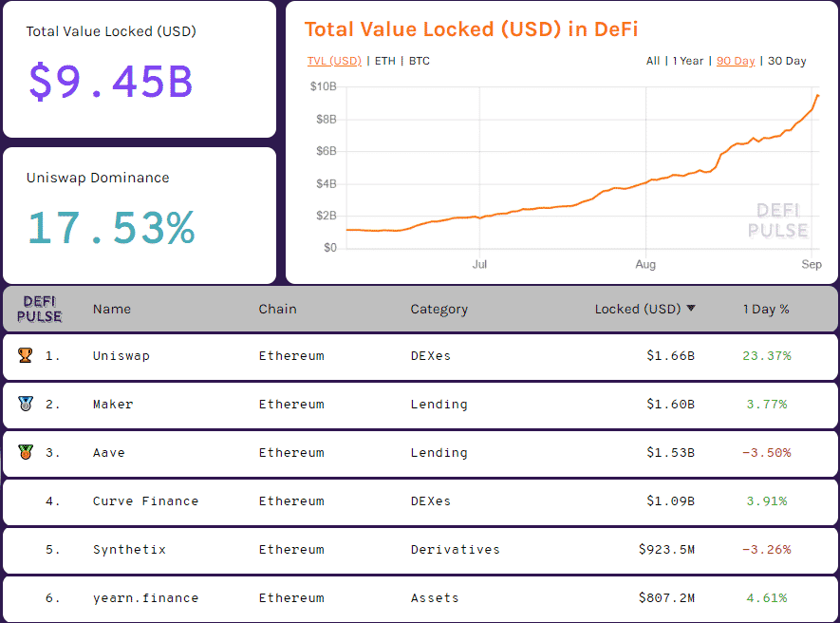Image resolution: width=840 pixels, height=623 pixels.
Task: Select the TVL (USD) chart option
Action: [x=334, y=61]
